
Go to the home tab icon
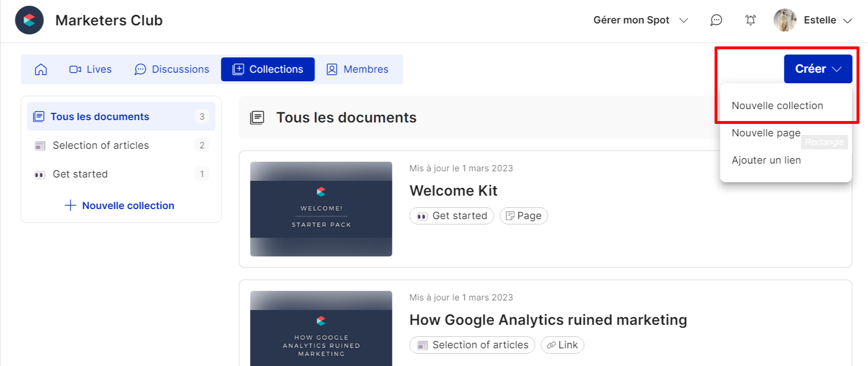pyautogui.click(x=41, y=69)
